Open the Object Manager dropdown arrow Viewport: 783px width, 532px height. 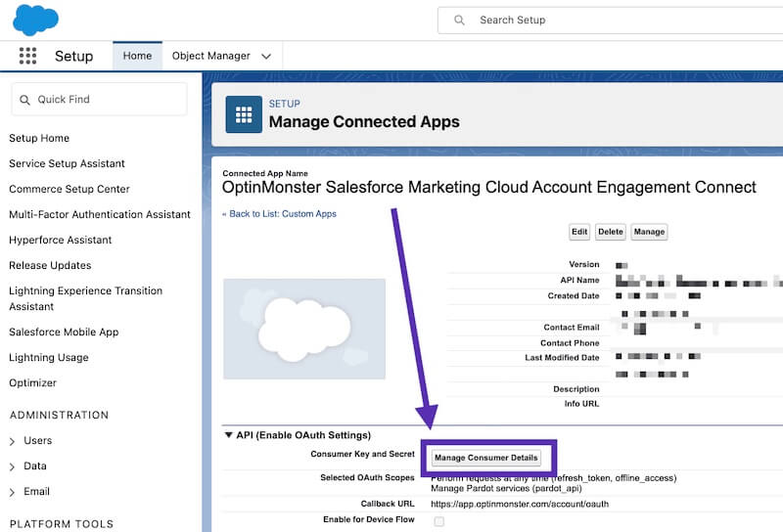pos(266,57)
